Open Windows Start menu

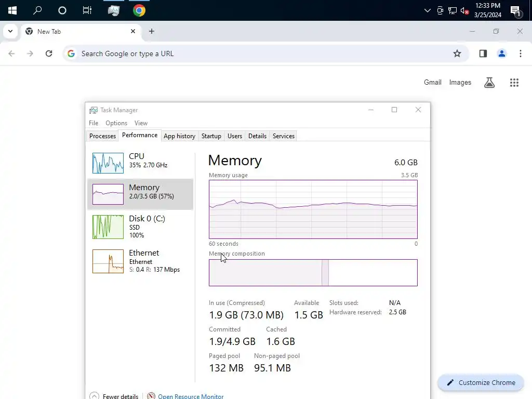tap(12, 10)
